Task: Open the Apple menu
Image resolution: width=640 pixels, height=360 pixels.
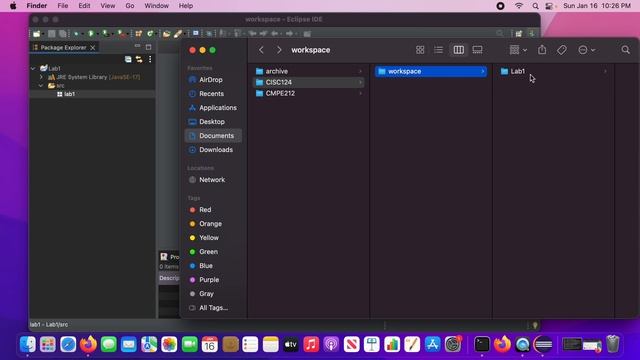Action: point(13,6)
